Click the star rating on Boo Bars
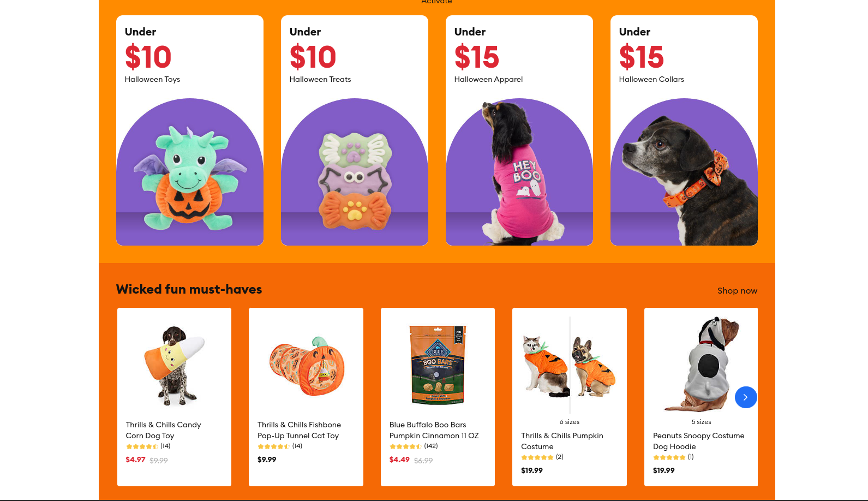 coord(405,446)
